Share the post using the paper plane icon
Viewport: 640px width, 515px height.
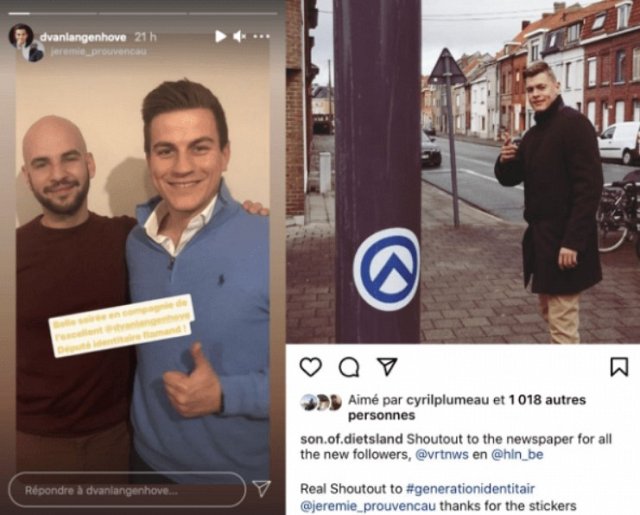387,366
